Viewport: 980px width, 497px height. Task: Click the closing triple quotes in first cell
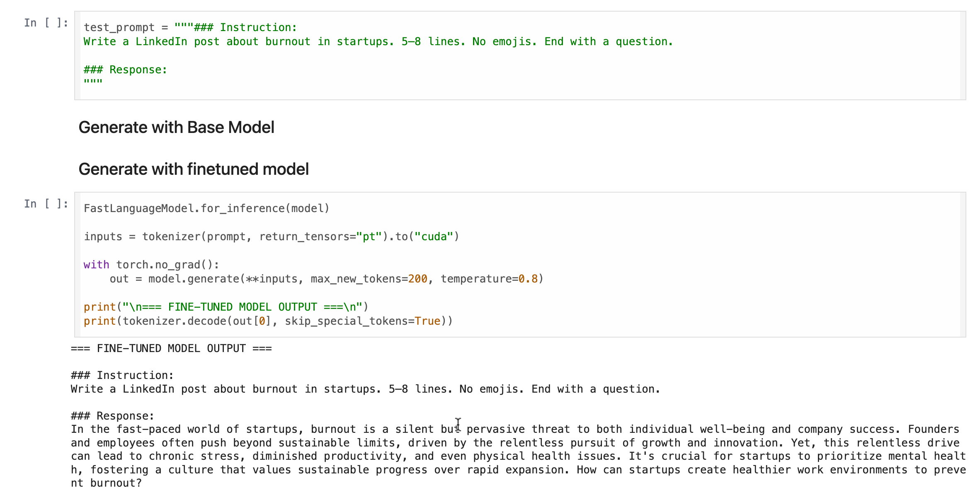93,82
